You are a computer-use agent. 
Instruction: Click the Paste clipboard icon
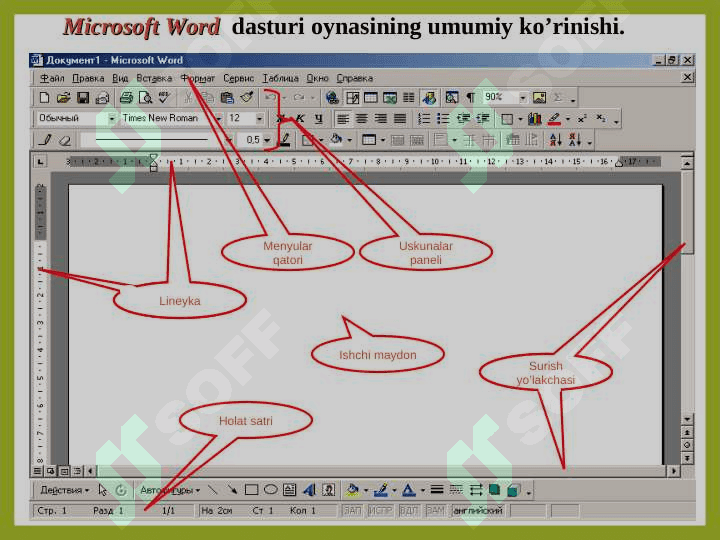click(x=227, y=97)
